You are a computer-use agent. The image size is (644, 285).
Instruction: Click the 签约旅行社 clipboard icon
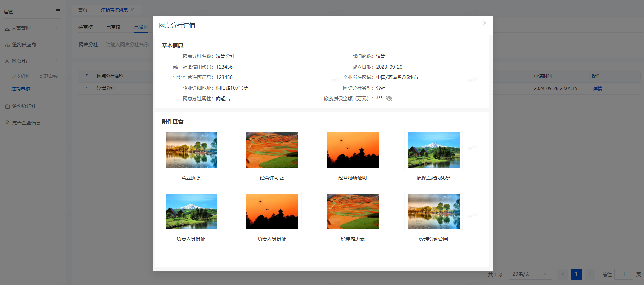point(7,107)
